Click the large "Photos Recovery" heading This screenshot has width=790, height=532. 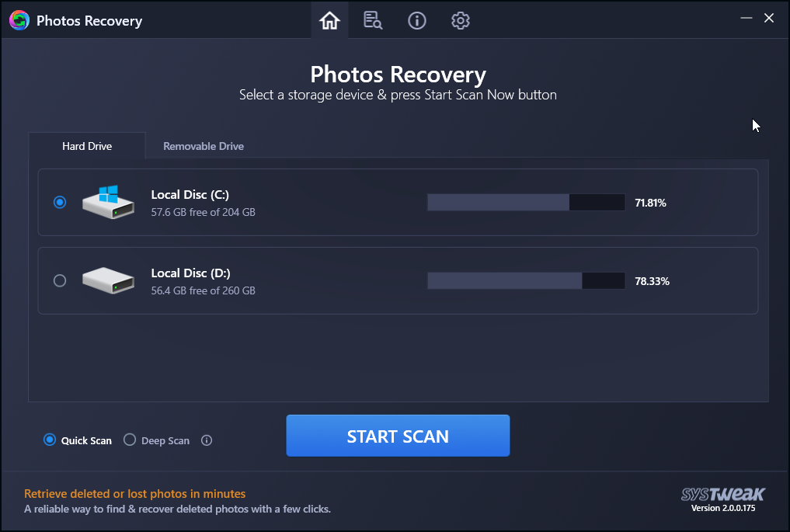tap(398, 75)
